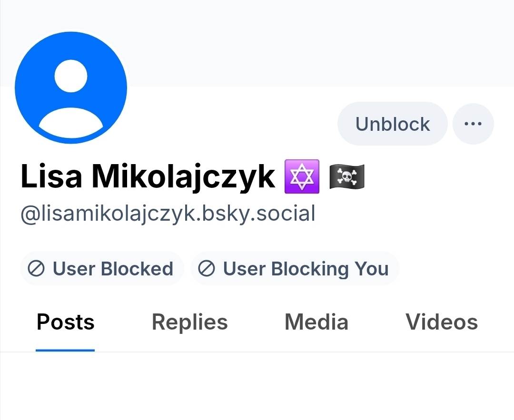Show the Videos tab
The height and width of the screenshot is (420, 514).
(x=441, y=322)
